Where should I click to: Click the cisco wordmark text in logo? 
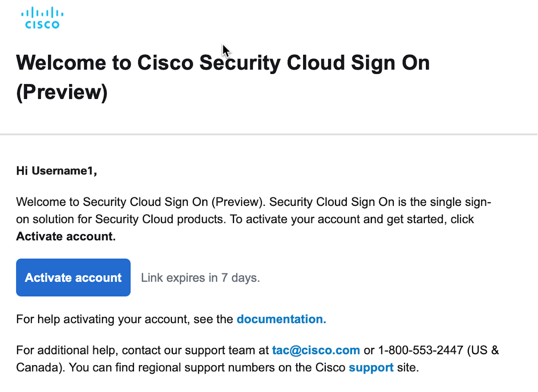coord(42,25)
